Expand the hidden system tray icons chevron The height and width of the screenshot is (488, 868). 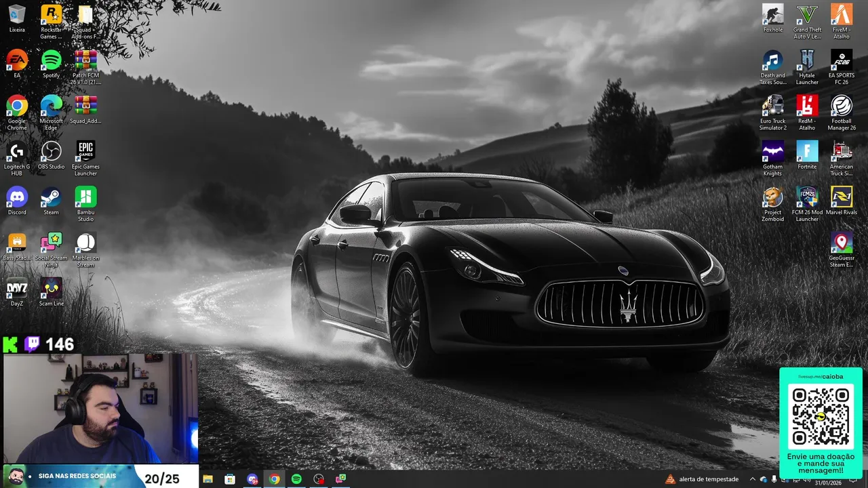point(752,479)
